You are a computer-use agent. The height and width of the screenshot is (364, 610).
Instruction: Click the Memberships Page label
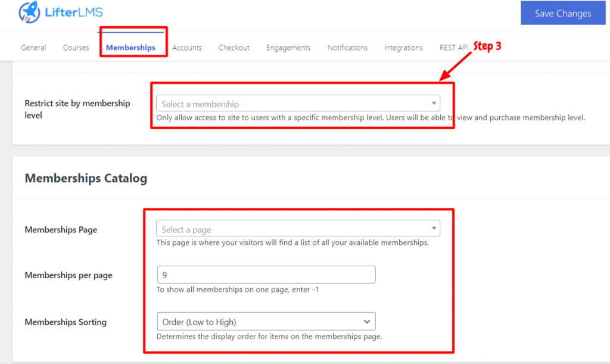[x=61, y=229]
